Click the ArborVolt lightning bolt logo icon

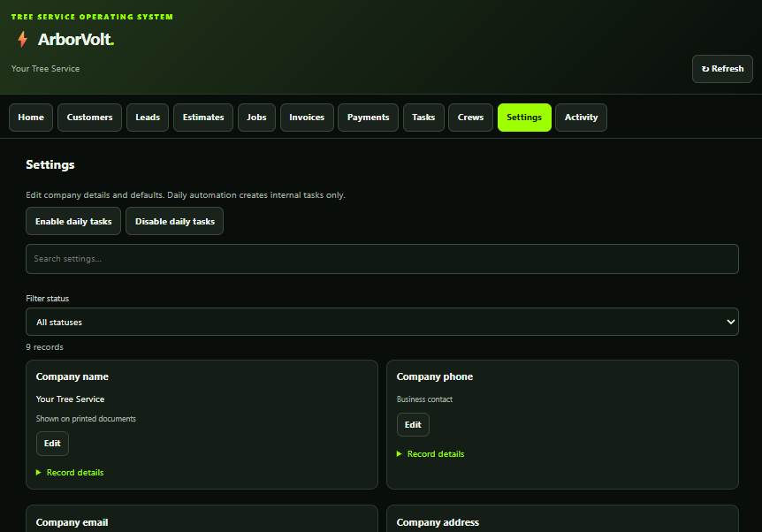click(x=22, y=39)
